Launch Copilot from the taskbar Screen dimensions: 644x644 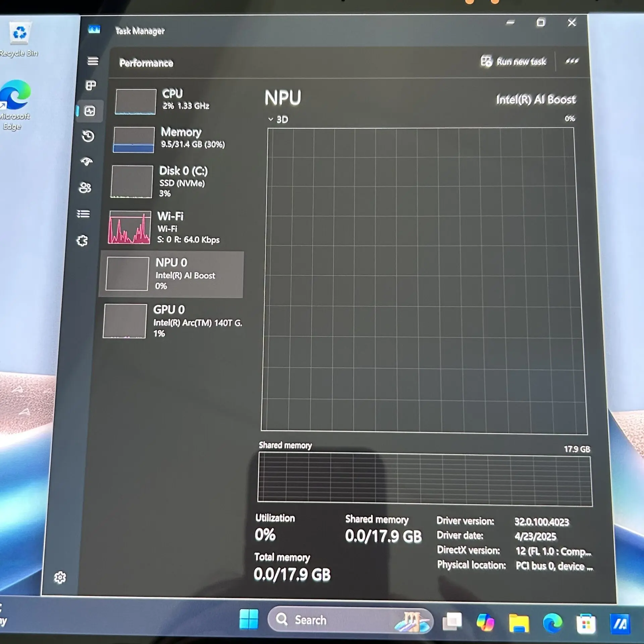[x=485, y=622]
